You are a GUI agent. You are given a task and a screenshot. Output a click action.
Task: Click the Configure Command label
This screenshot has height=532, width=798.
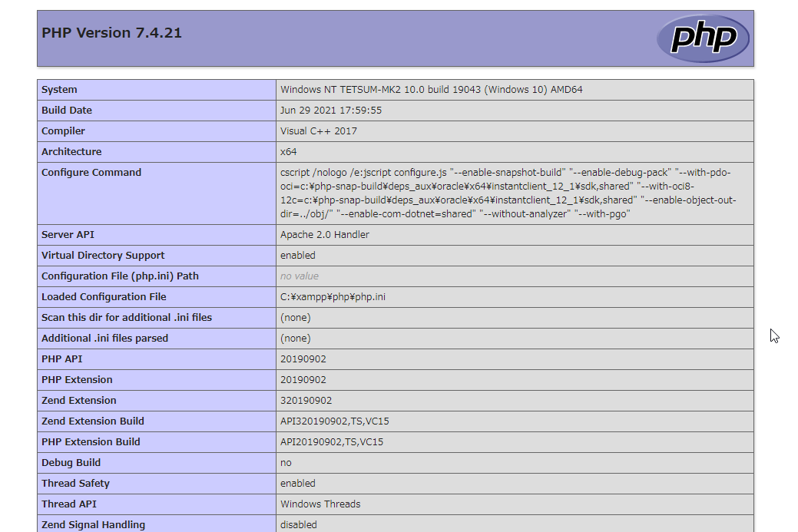pos(91,173)
